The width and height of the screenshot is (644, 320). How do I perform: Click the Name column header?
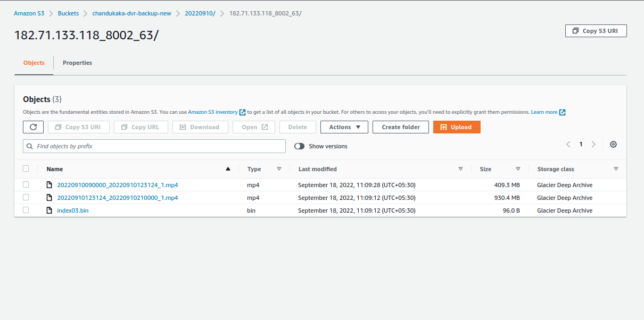click(55, 169)
